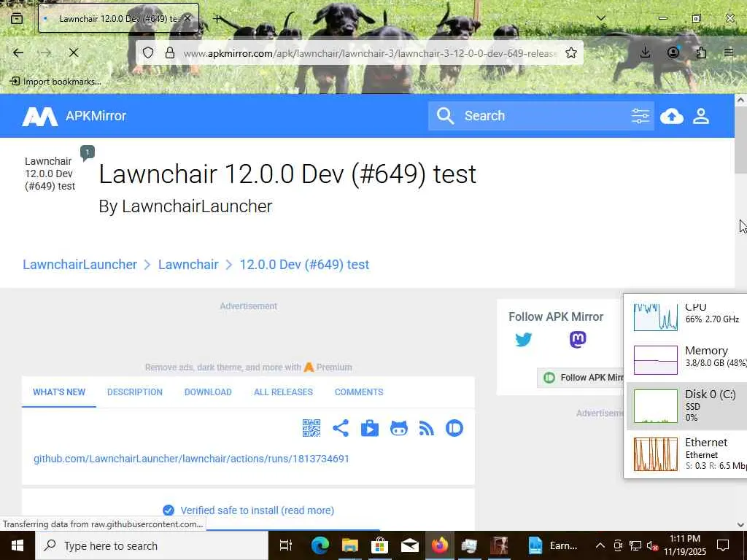
Task: Open the Premium link
Action: (328, 367)
